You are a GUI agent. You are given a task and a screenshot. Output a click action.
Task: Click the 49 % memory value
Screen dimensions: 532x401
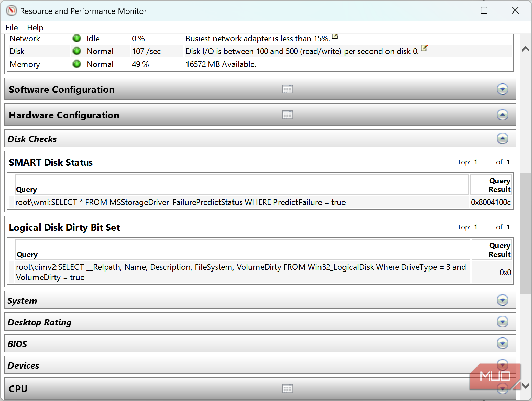[x=140, y=64]
